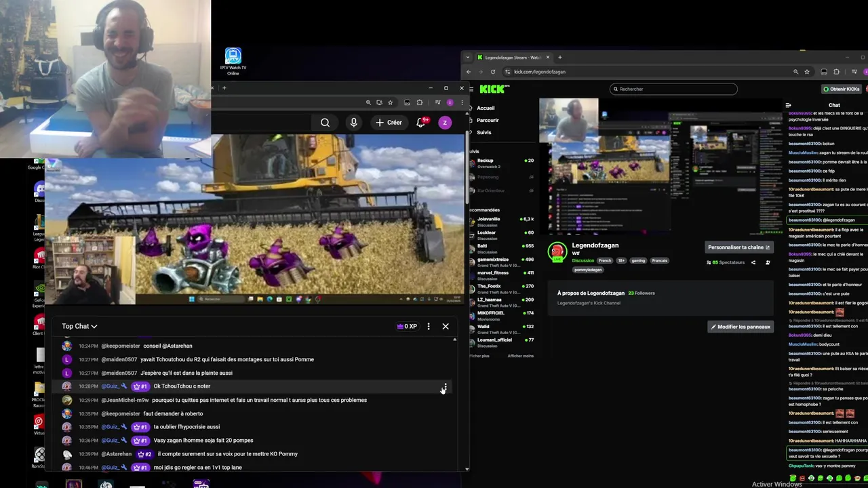The width and height of the screenshot is (868, 488).
Task: Select the Francais tag
Action: coord(659,260)
